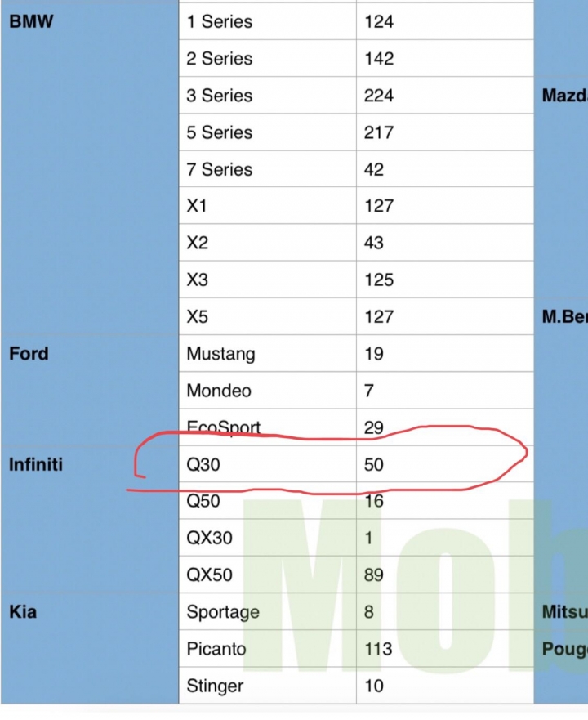This screenshot has height=720, width=588.
Task: Select the Stinger value 10
Action: tap(374, 686)
